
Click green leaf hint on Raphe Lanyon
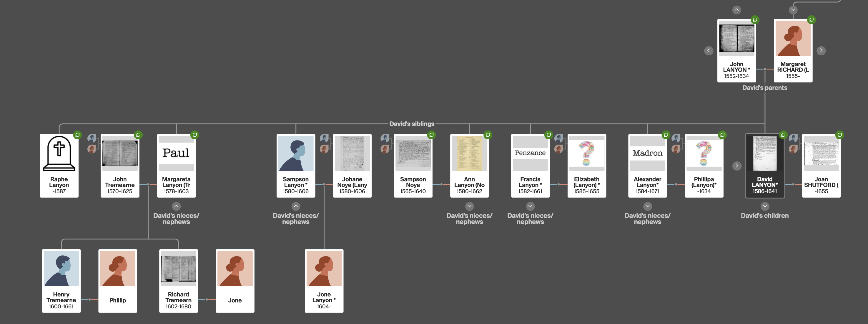pos(77,135)
